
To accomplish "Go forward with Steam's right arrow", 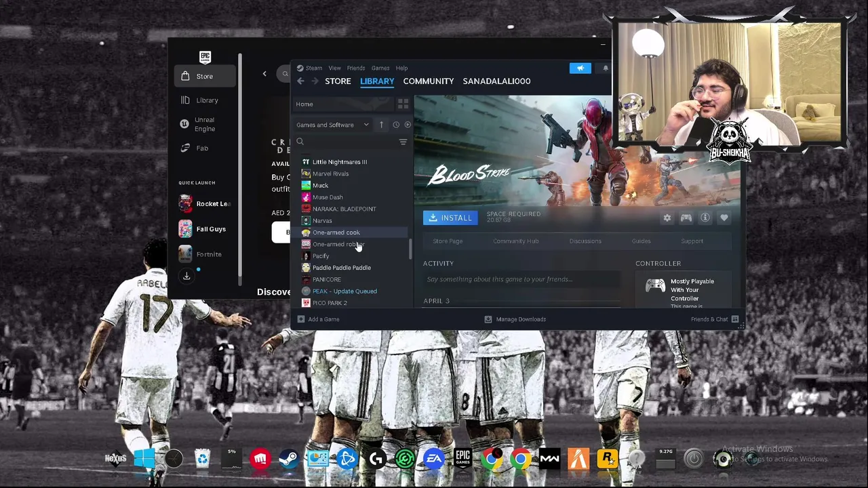I will 315,81.
